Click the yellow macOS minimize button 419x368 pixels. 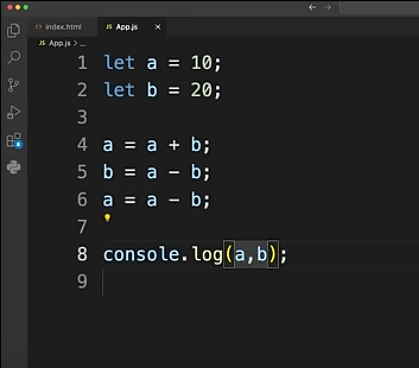18,7
